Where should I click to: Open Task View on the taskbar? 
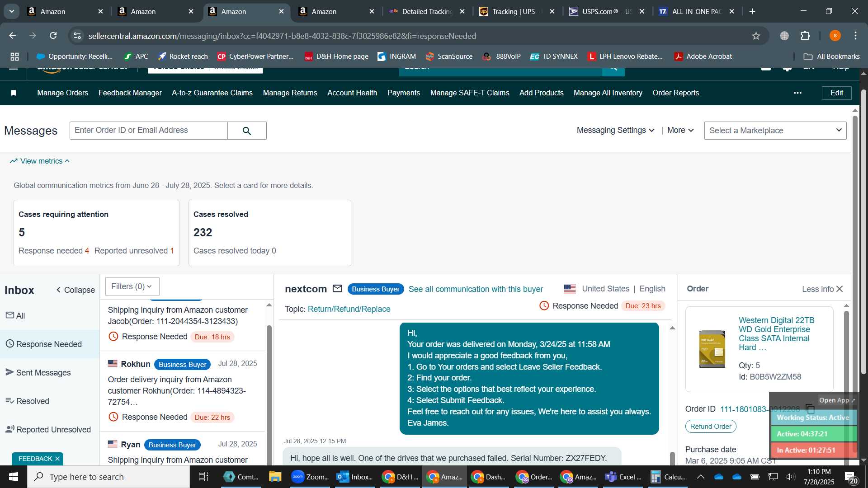click(x=203, y=477)
